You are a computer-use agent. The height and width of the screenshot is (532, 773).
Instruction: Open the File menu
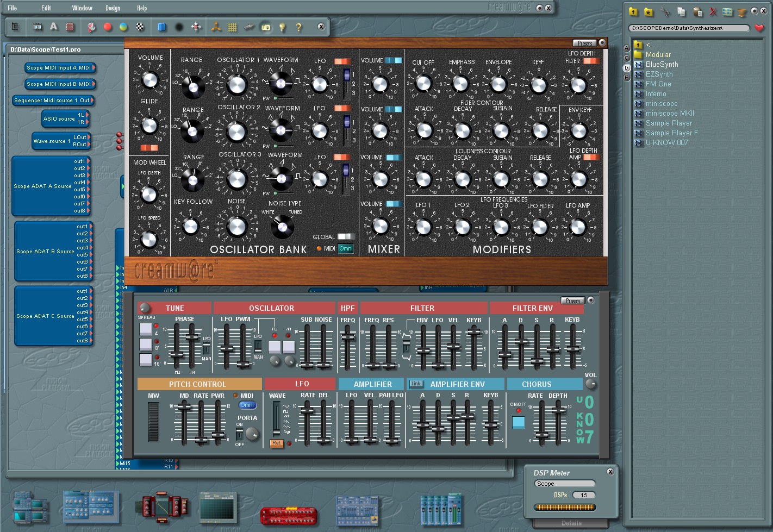[13, 8]
